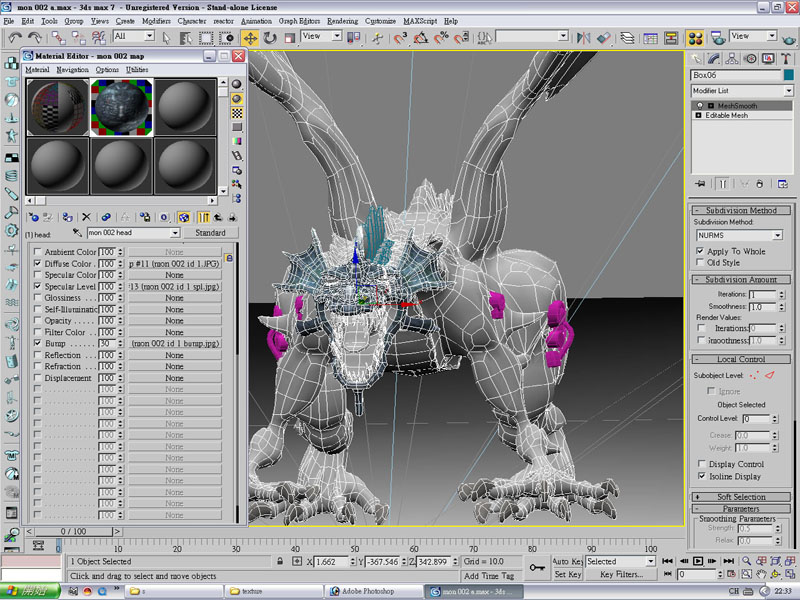Open the Select by Name list icon
This screenshot has width=800, height=600.
click(x=186, y=38)
